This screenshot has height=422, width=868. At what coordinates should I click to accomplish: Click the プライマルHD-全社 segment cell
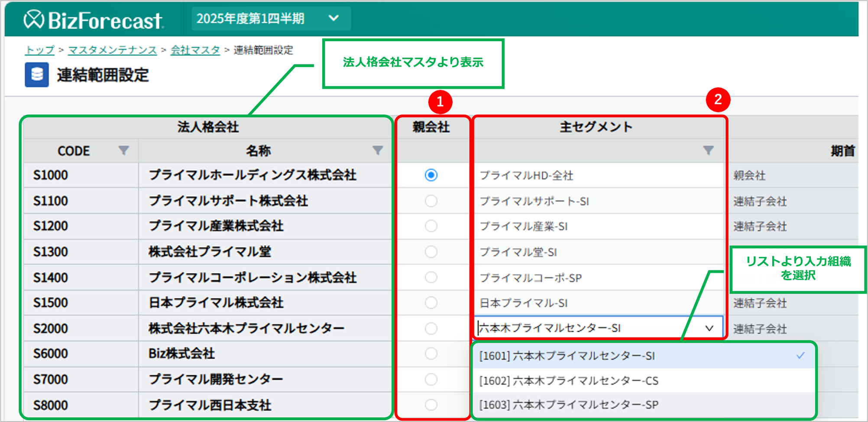point(526,175)
